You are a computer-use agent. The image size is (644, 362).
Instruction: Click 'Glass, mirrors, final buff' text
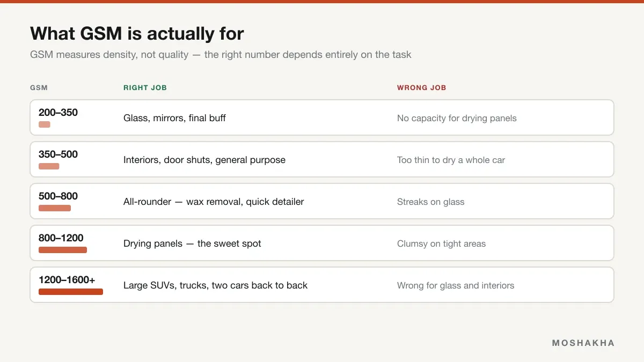(x=174, y=118)
